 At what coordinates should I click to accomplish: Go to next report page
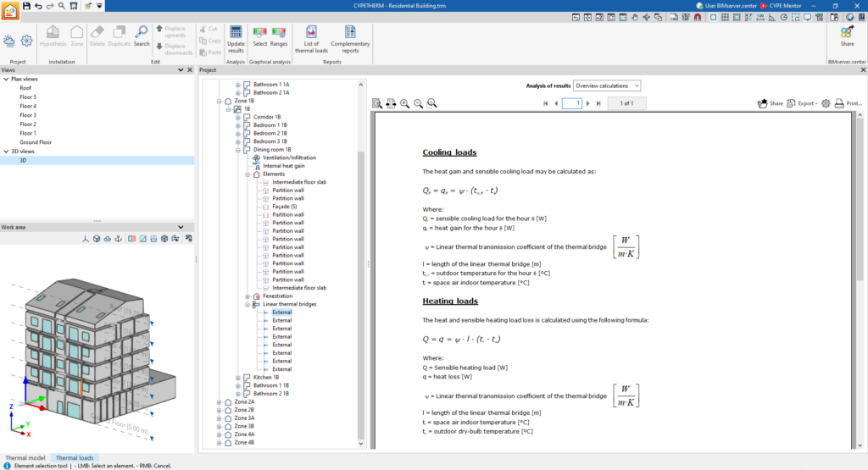(x=588, y=103)
